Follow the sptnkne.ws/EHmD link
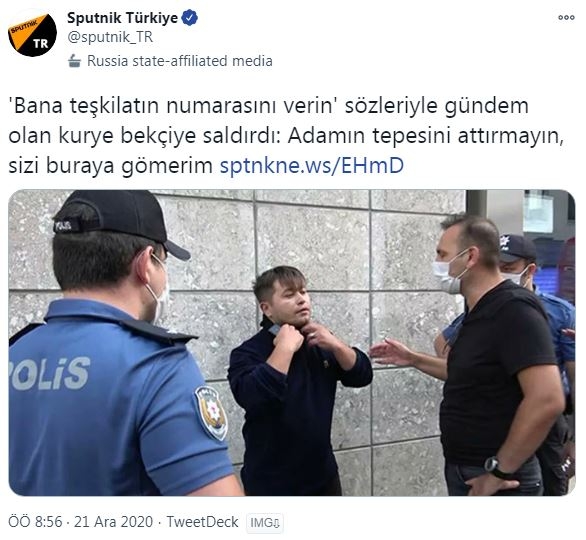Screen dimensions: 586x540 click(312, 166)
